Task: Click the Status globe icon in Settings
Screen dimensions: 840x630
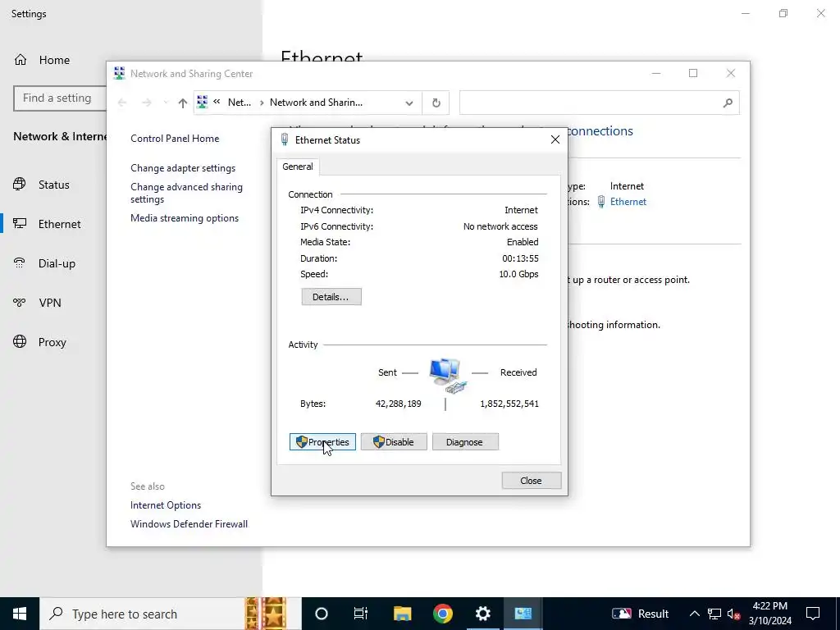Action: (20, 185)
